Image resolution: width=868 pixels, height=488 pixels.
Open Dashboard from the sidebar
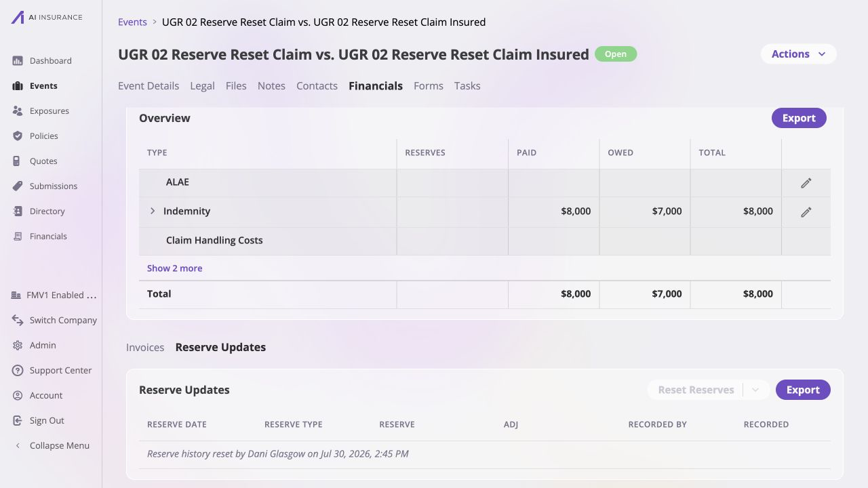[x=50, y=61]
